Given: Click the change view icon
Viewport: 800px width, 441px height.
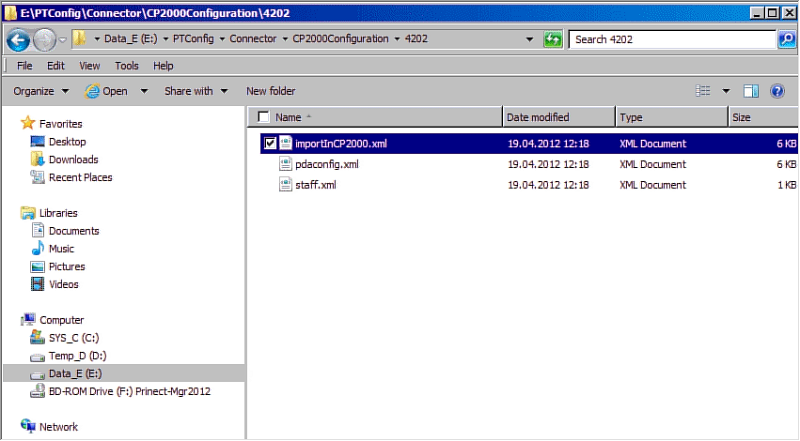Looking at the screenshot, I should tap(703, 91).
